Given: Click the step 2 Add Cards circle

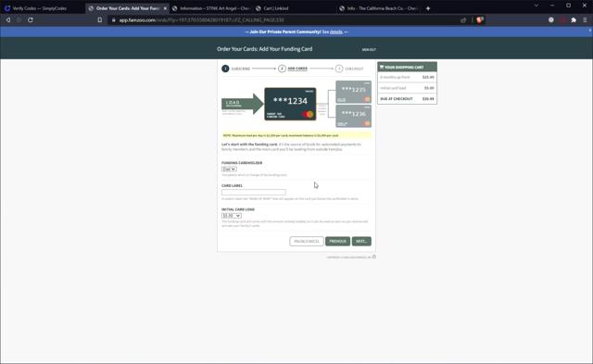Looking at the screenshot, I should point(282,69).
